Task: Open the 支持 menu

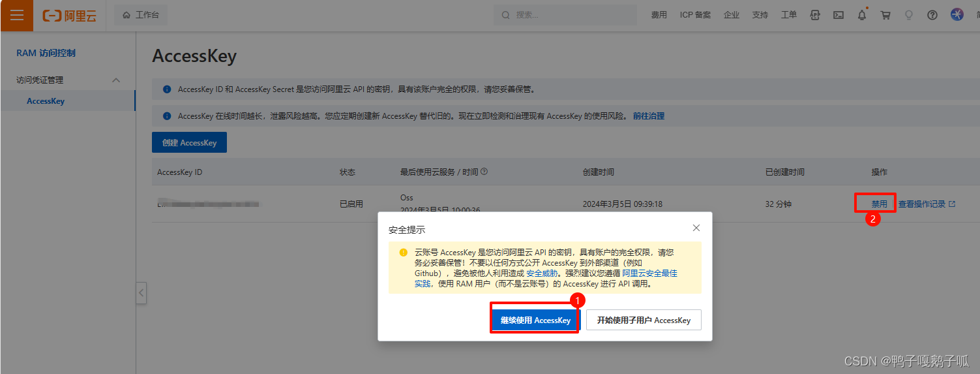Action: point(760,15)
